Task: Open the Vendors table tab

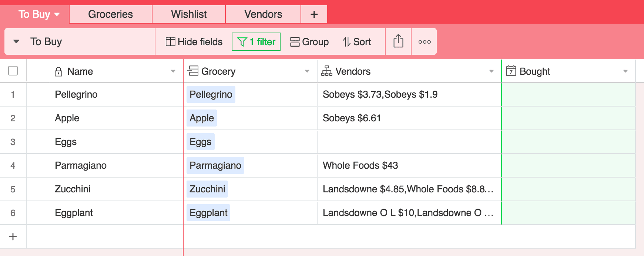Action: pos(263,14)
